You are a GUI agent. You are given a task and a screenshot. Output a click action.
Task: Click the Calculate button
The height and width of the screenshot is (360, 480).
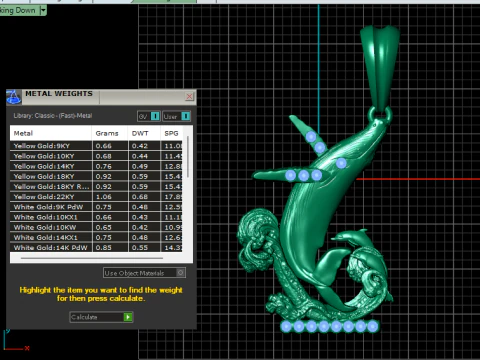(101, 317)
